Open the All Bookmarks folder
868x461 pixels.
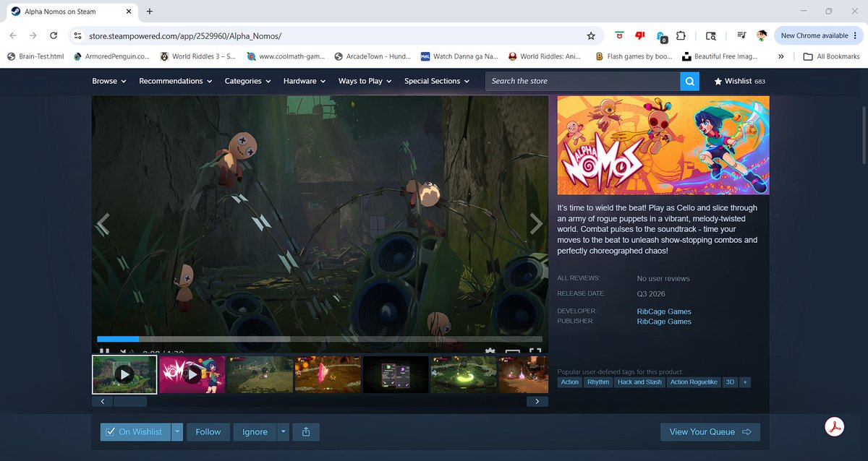tap(832, 56)
